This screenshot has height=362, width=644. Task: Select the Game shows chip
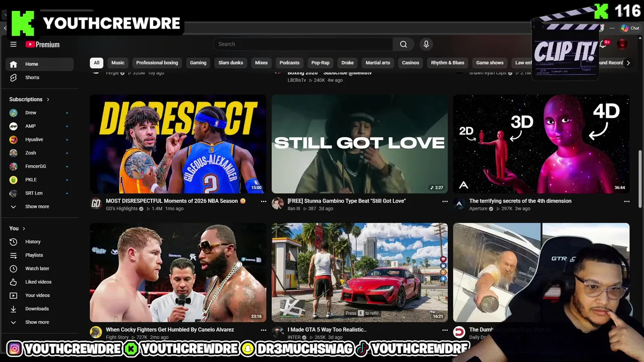[x=490, y=63]
